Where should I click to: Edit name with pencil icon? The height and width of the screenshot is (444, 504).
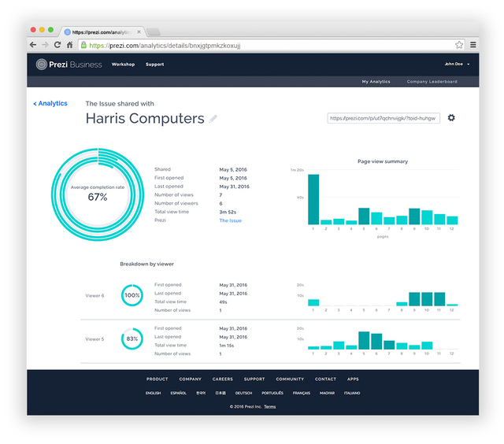[x=213, y=119]
